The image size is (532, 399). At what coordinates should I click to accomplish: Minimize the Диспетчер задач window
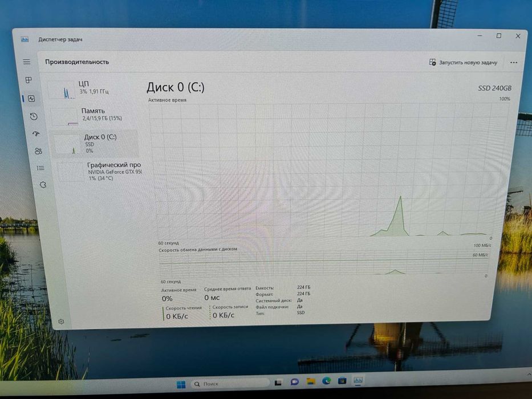480,35
